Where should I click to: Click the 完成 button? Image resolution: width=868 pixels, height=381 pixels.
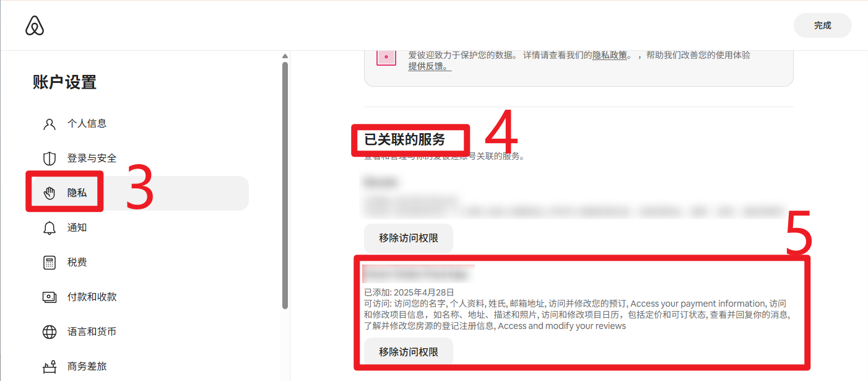pos(823,25)
